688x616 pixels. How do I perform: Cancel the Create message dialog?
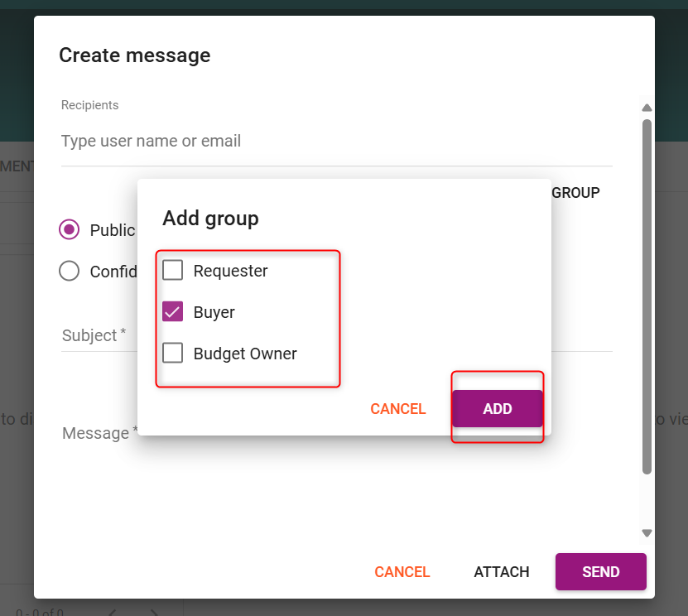click(x=402, y=572)
